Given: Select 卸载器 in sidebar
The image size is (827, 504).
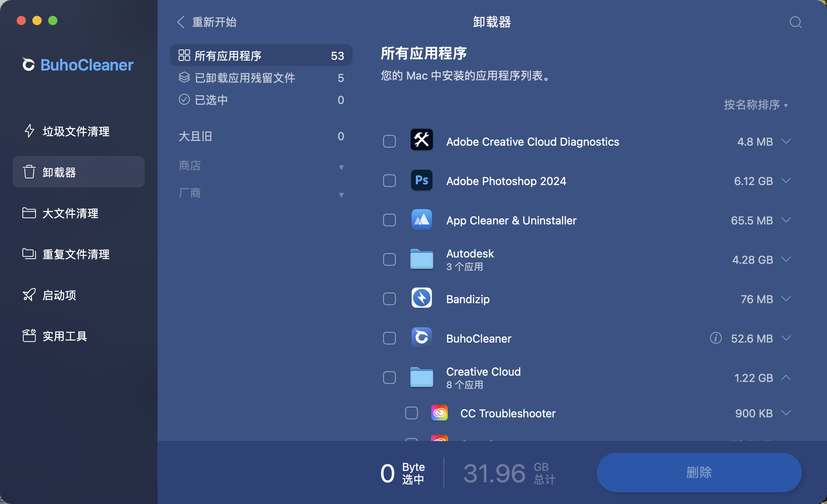Looking at the screenshot, I should tap(79, 172).
